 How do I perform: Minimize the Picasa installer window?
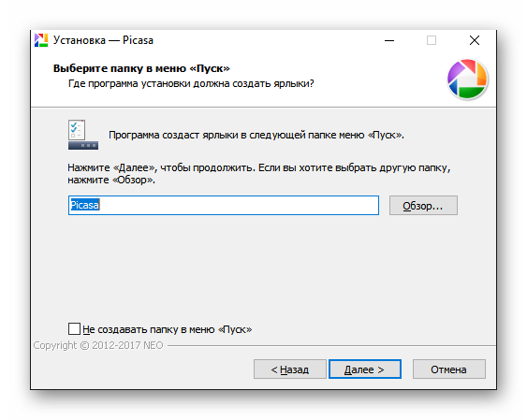[x=389, y=40]
